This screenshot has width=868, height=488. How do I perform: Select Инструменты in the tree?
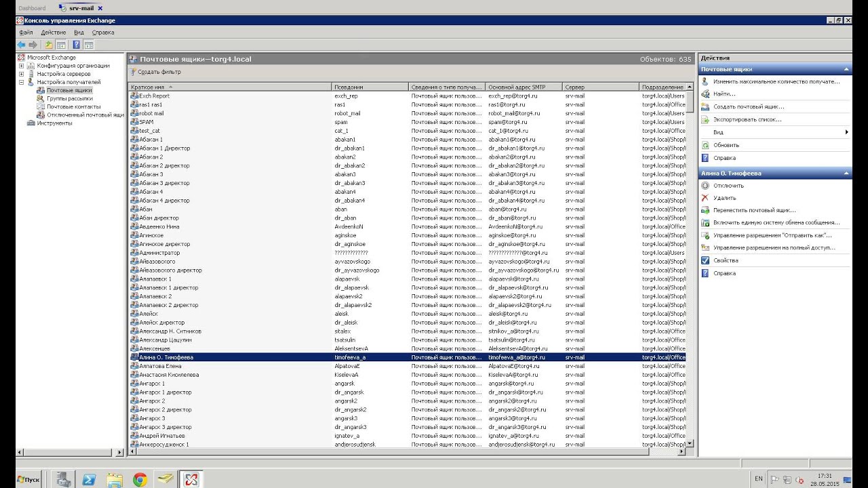pyautogui.click(x=54, y=123)
